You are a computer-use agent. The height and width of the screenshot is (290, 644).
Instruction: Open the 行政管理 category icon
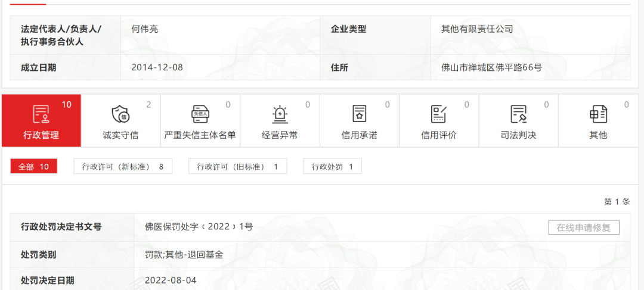pos(41,114)
